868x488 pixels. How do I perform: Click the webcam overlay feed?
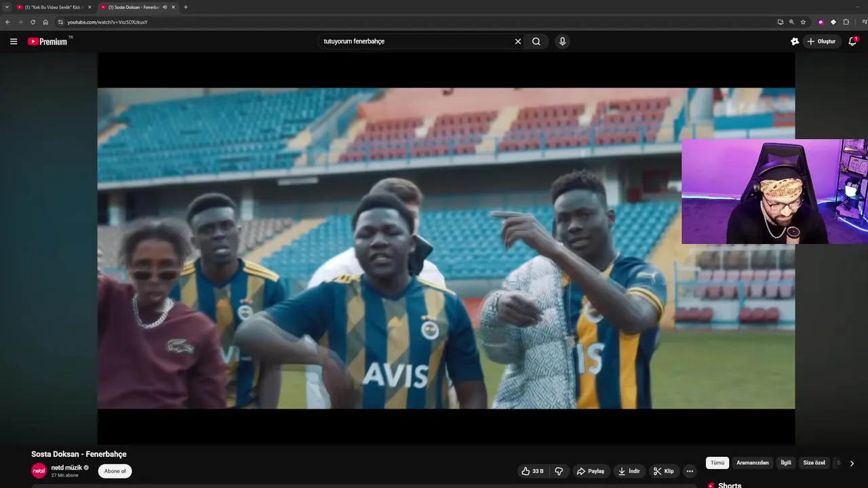pyautogui.click(x=774, y=191)
